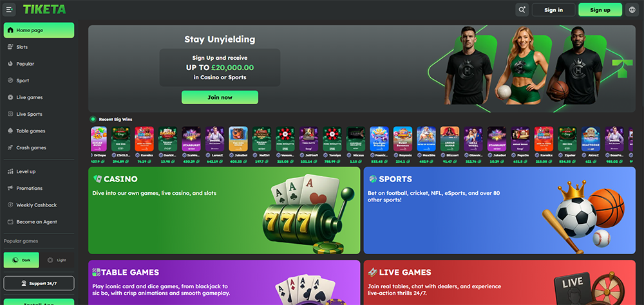Click the Sign in button

coord(554,10)
